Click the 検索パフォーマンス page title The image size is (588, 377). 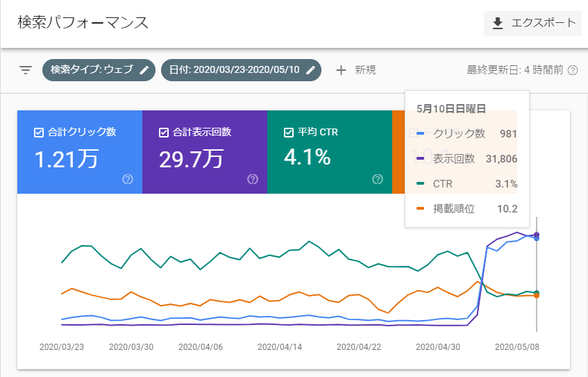[83, 22]
